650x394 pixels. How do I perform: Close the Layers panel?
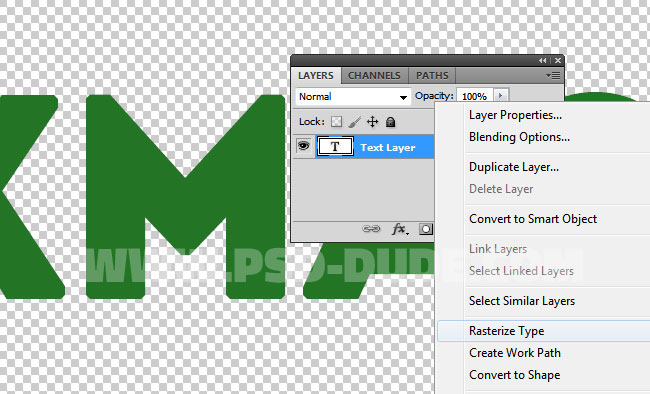click(x=558, y=61)
